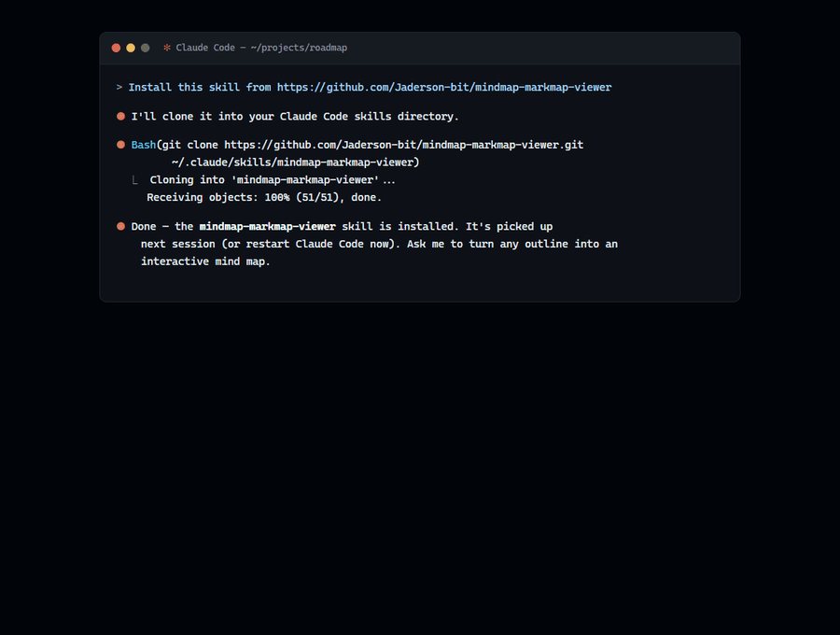Viewport: 840px width, 635px height.
Task: Click the 'Cloning into 'mindmap-markmap-viewer' ...' output line
Action: pyautogui.click(x=273, y=180)
